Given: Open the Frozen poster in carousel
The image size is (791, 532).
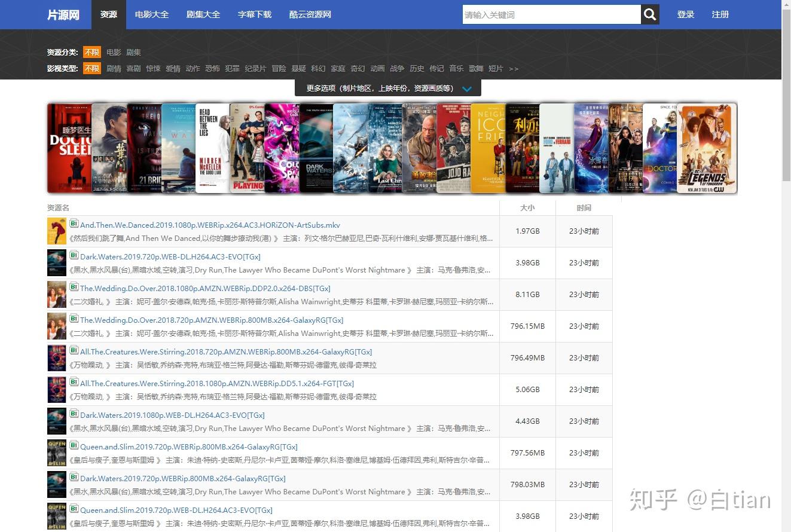Looking at the screenshot, I should tap(591, 148).
